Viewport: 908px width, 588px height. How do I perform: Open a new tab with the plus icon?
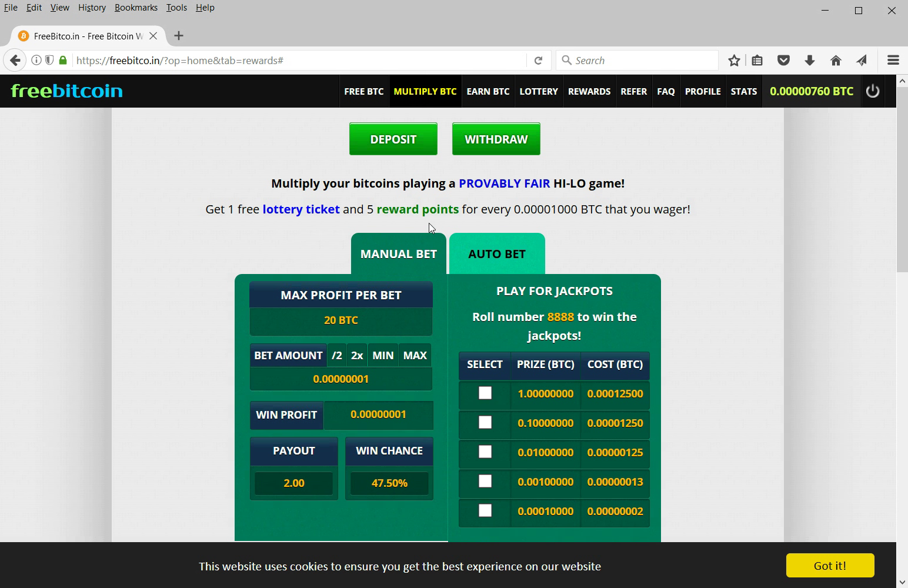179,36
